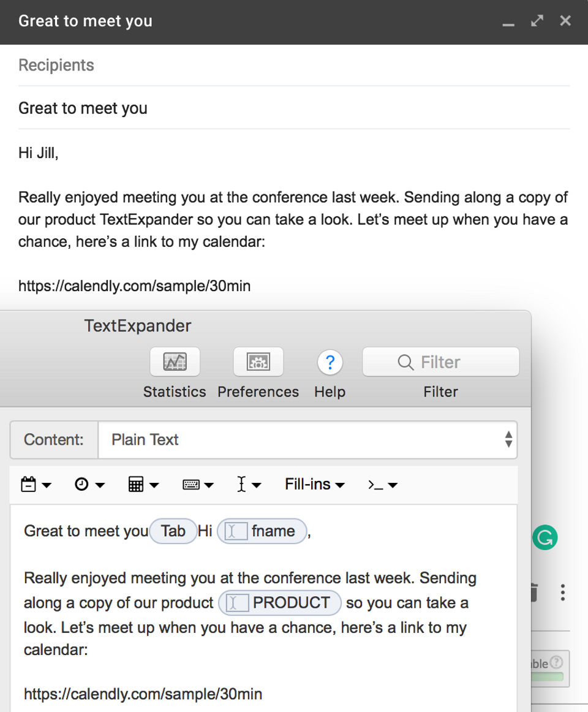Click the Recipients field

tap(294, 66)
